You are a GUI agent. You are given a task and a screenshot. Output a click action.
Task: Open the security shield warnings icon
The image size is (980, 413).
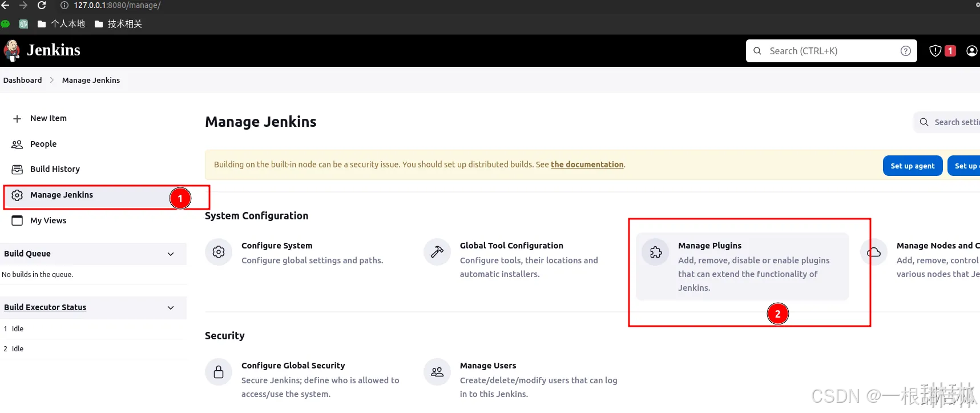(935, 51)
